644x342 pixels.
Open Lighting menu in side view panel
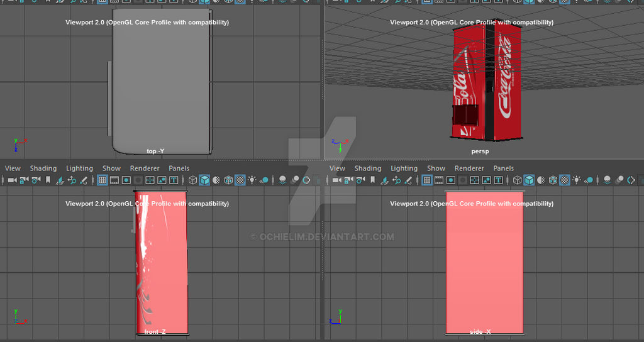404,168
